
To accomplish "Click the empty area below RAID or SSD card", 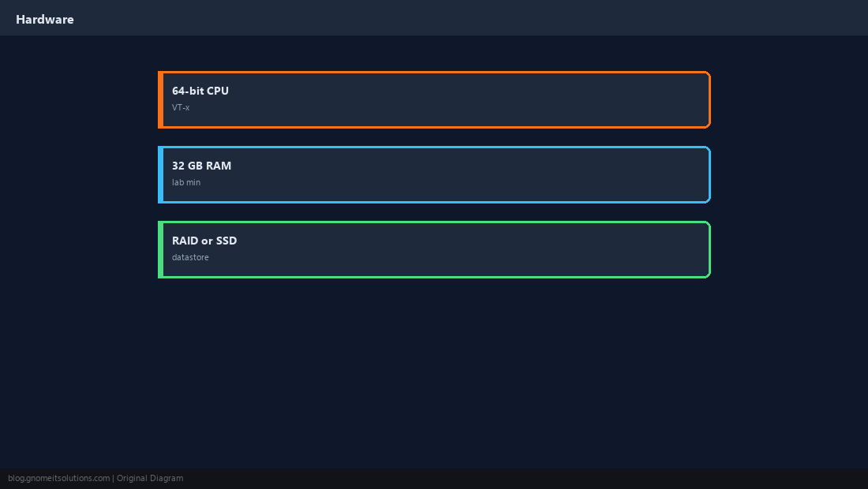I will (434, 373).
